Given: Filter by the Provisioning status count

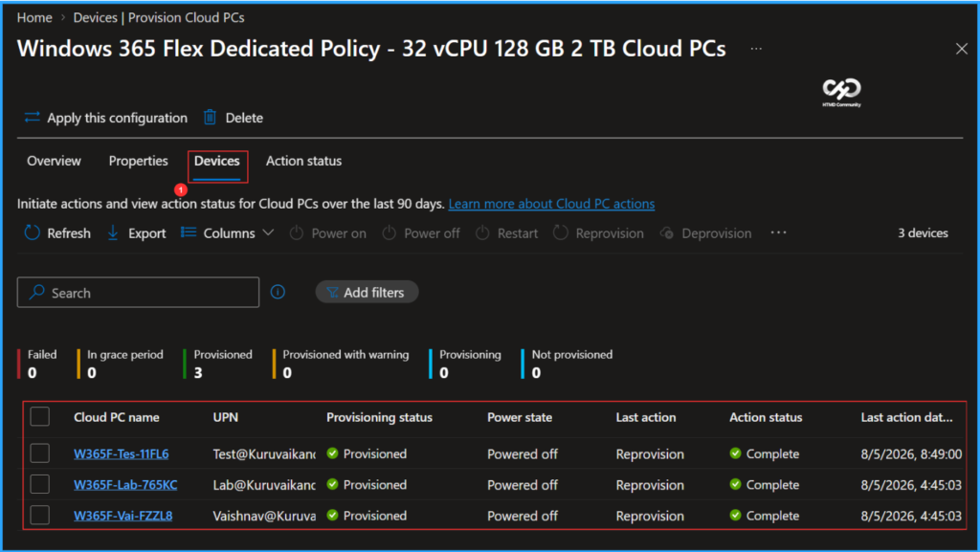Looking at the screenshot, I should pos(466,364).
